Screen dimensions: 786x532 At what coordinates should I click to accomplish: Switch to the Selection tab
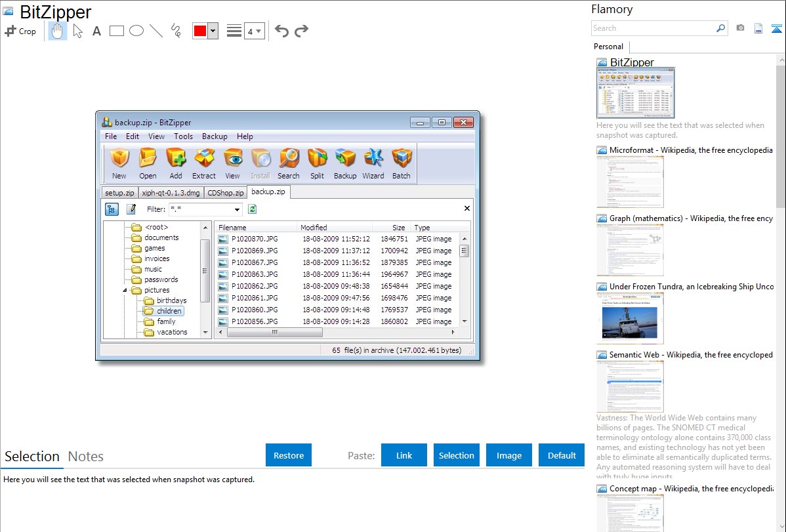[32, 457]
